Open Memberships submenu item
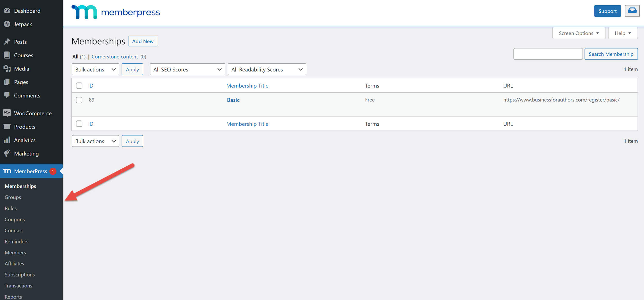The height and width of the screenshot is (300, 644). (x=20, y=186)
